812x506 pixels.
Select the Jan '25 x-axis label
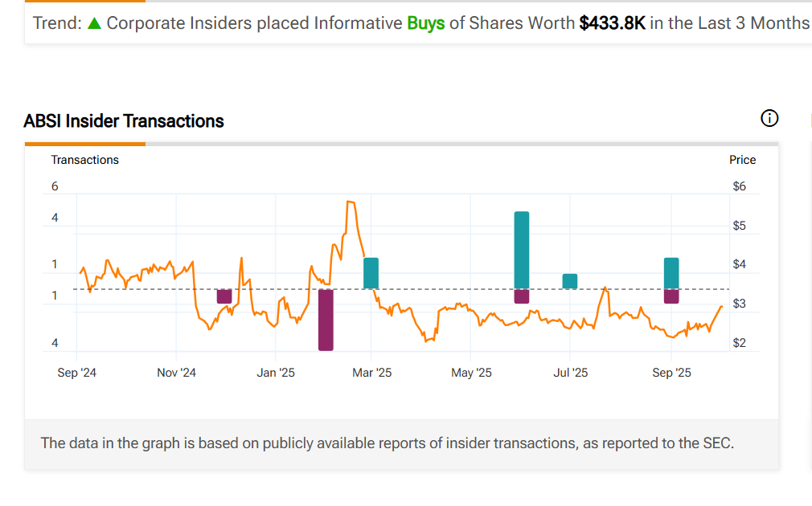(276, 373)
